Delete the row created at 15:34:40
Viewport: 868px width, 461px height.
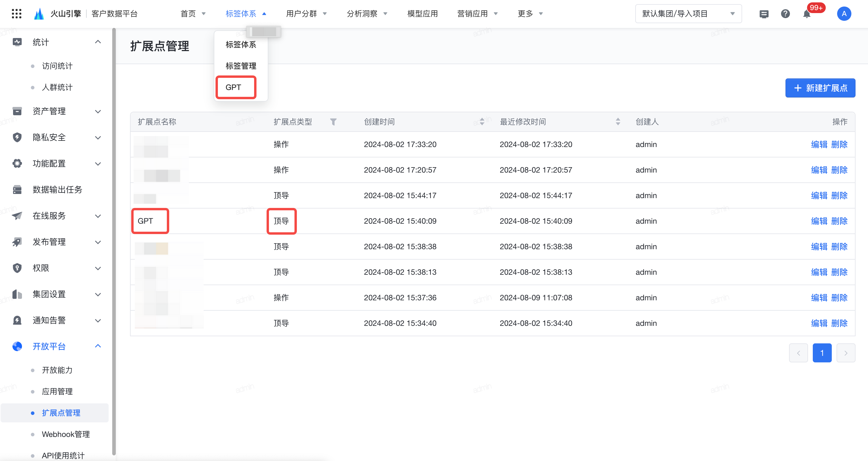coord(840,323)
